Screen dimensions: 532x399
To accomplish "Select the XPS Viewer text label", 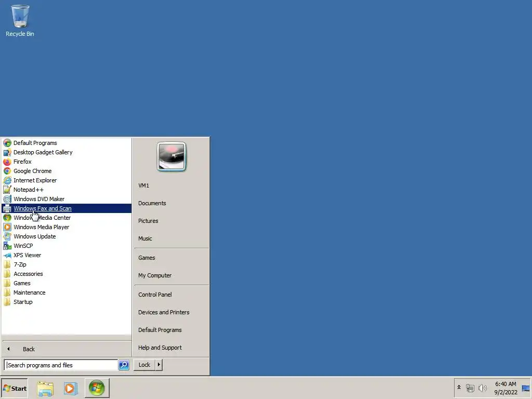I will (x=27, y=255).
